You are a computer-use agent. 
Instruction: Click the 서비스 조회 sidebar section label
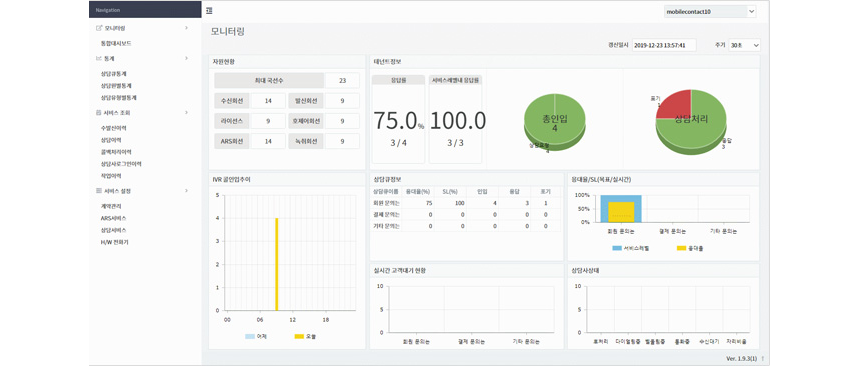(117, 112)
